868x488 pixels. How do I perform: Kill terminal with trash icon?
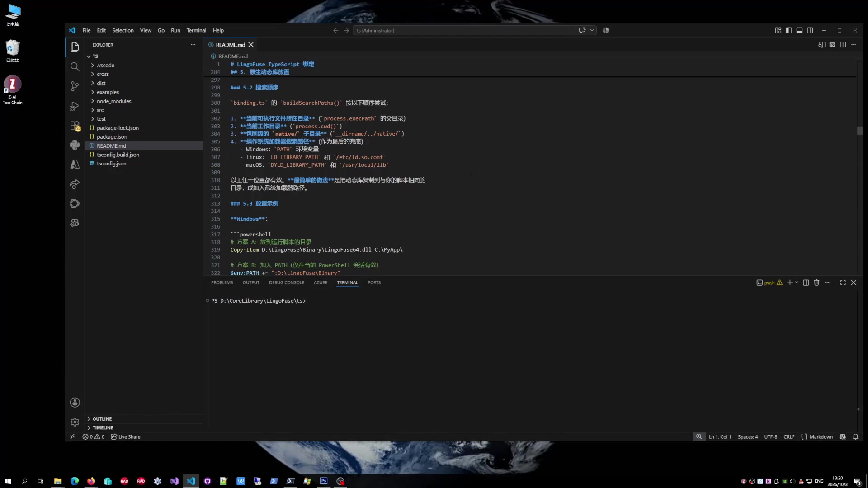(x=816, y=282)
